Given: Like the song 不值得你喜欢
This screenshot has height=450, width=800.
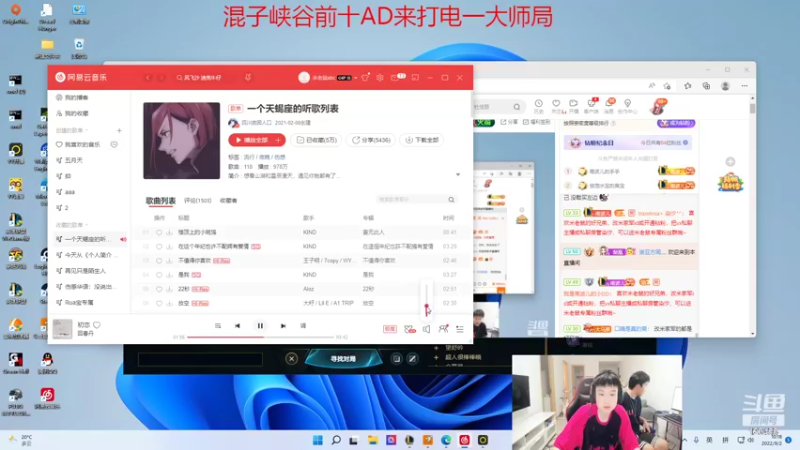Looking at the screenshot, I should [x=159, y=261].
